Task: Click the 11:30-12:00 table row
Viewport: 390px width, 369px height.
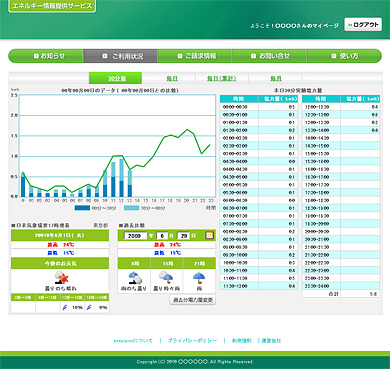Action: point(259,286)
